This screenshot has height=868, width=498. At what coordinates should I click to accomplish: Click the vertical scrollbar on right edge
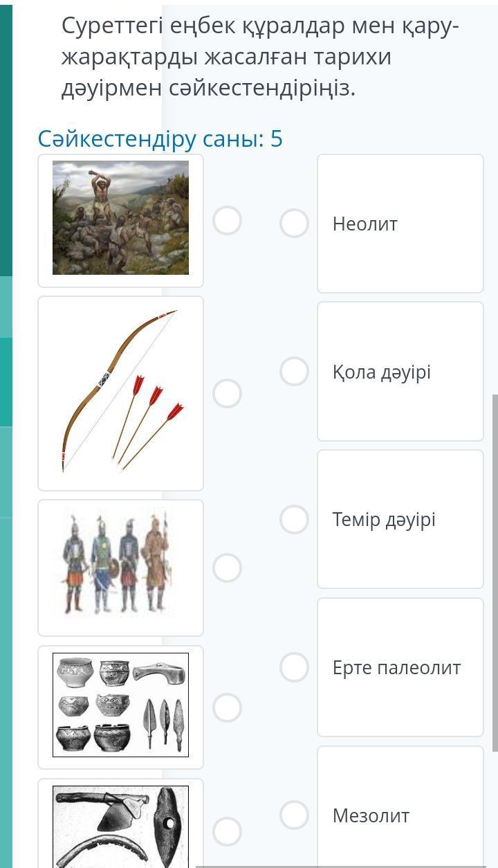tap(495, 572)
